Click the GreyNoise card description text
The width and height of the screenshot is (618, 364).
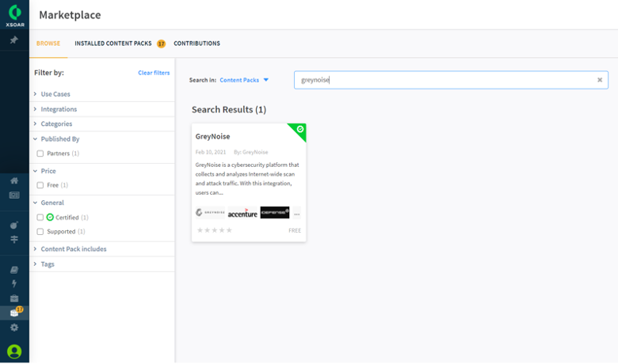(247, 179)
